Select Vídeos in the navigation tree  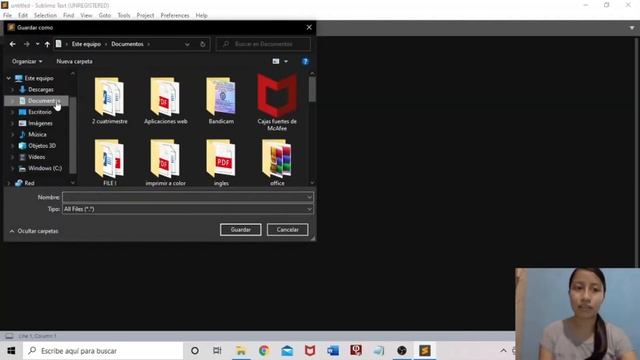(36, 157)
